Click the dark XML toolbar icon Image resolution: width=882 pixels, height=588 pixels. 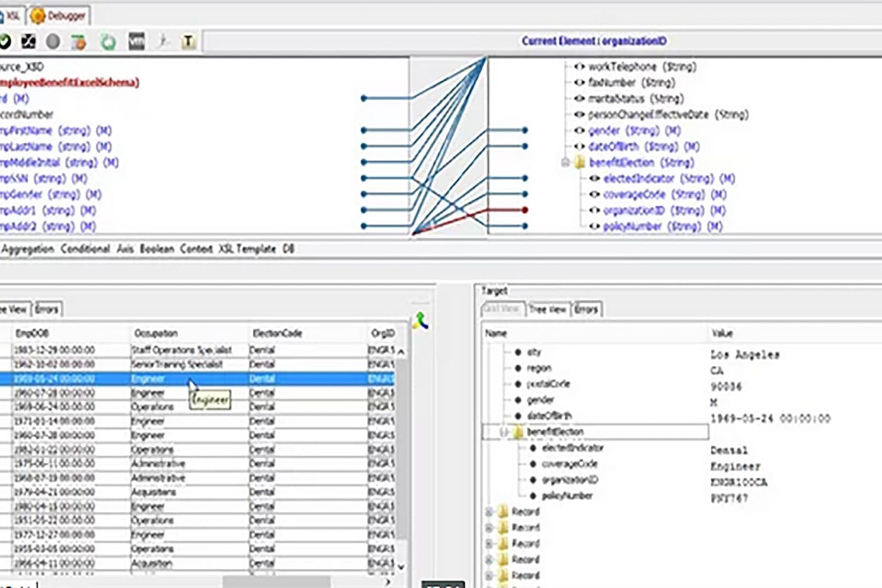(136, 42)
